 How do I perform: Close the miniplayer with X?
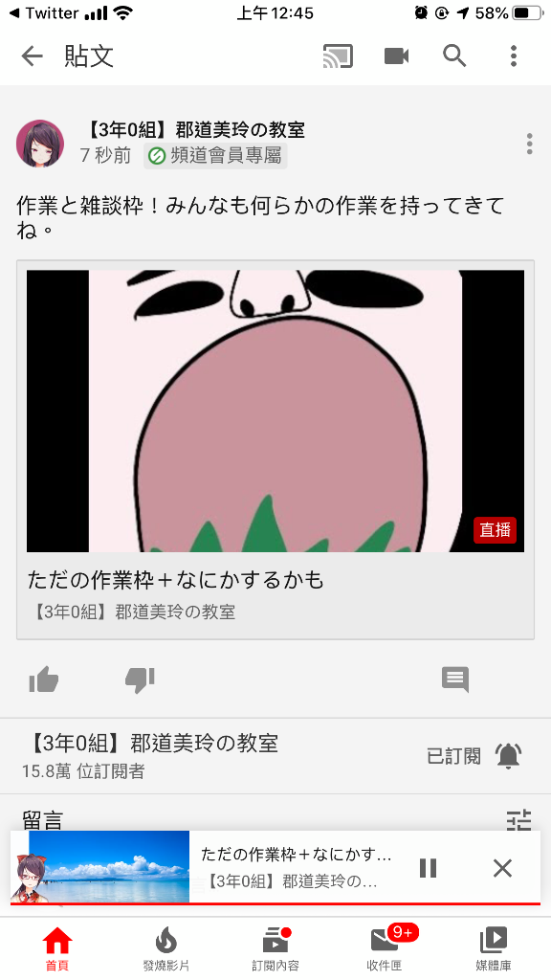[502, 867]
